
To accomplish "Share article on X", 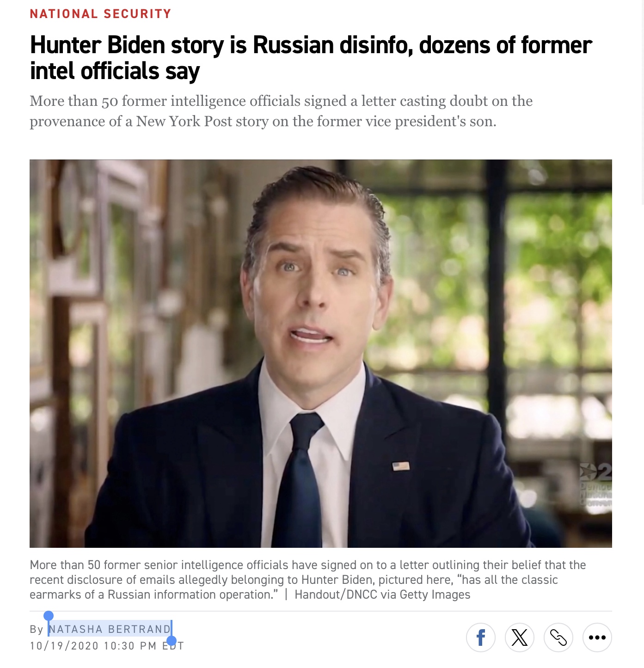I will [x=520, y=637].
